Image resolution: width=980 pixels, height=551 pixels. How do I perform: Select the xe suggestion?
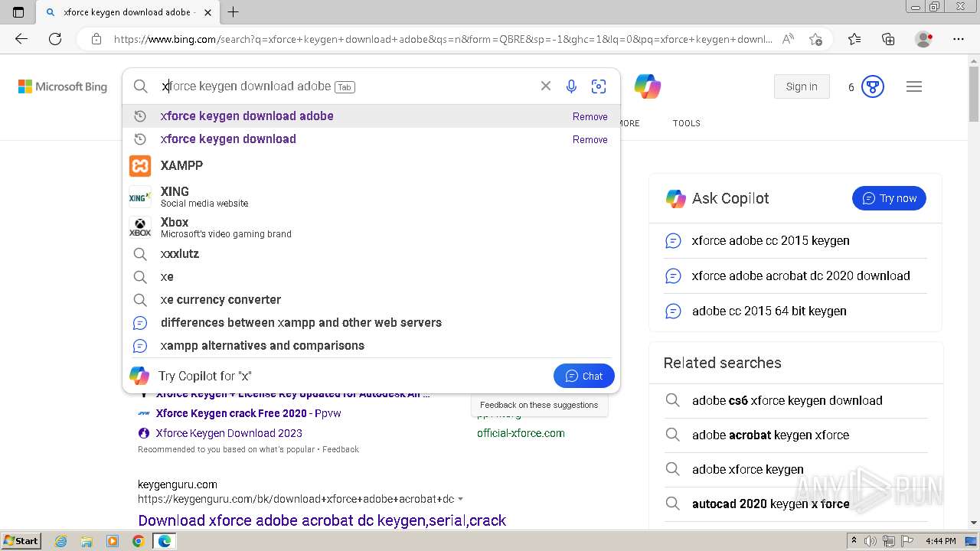(x=371, y=277)
